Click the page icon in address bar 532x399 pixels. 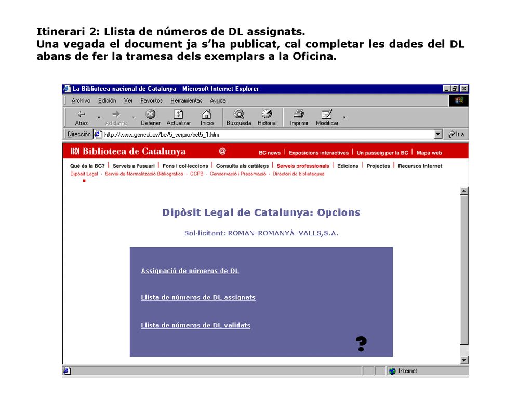click(98, 135)
